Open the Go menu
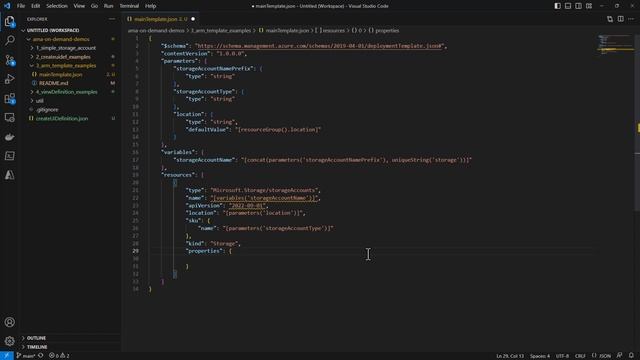Screen dimensions: 640x360 pos(94,6)
